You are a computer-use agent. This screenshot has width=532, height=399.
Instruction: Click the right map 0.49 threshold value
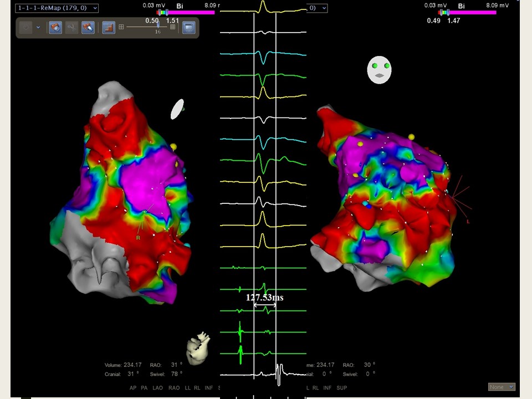433,21
